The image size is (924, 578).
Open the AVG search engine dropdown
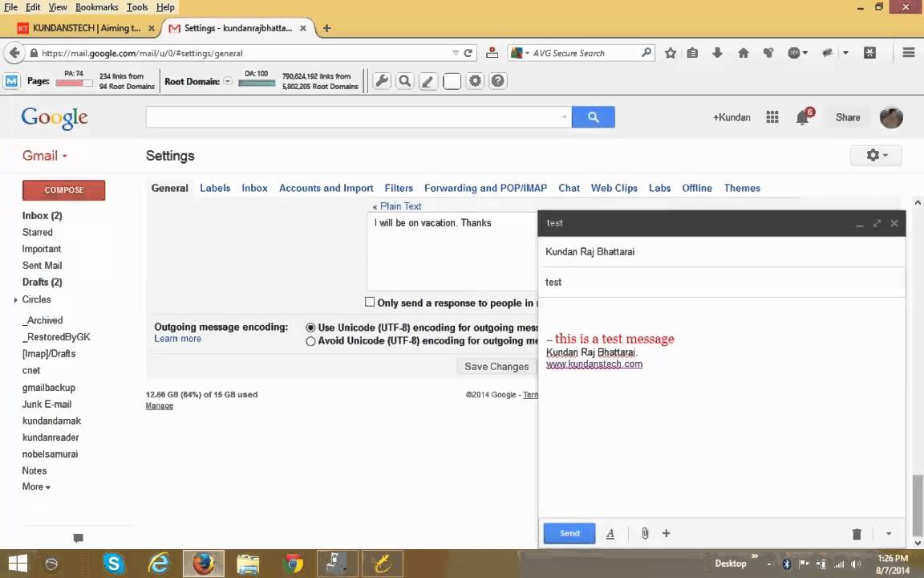point(520,53)
